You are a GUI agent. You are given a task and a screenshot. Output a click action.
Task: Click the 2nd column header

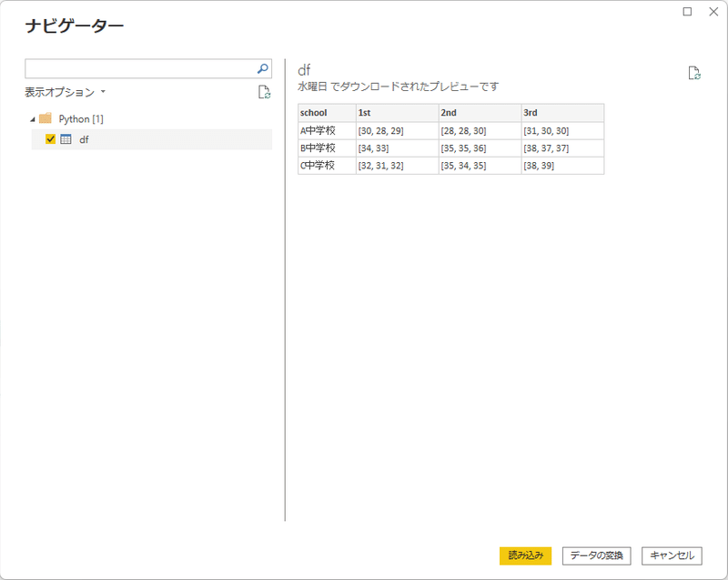pos(480,113)
